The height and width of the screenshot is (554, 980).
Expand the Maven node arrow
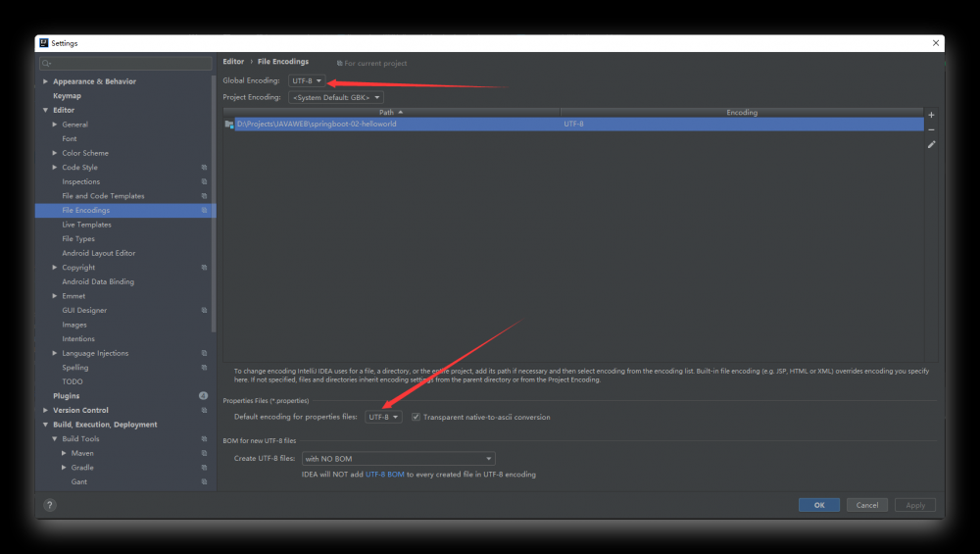pos(64,453)
